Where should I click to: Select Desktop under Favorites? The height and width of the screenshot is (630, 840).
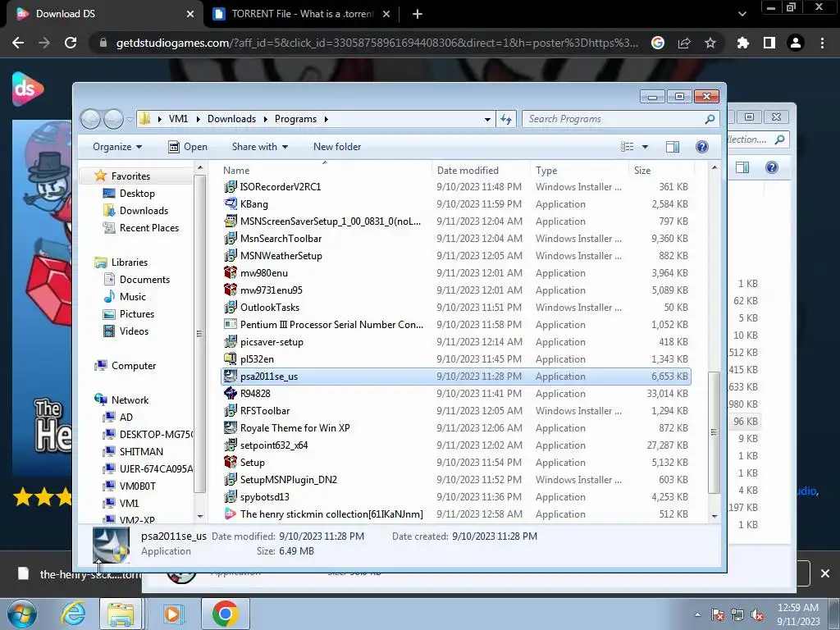(137, 194)
